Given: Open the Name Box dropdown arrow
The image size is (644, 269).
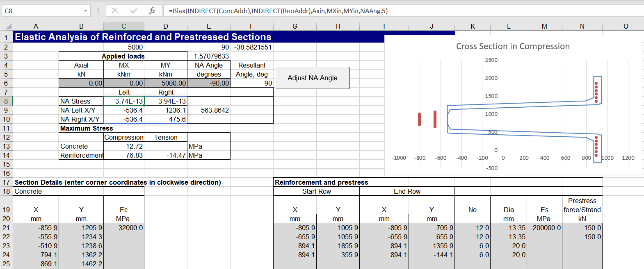Looking at the screenshot, I should point(85,11).
